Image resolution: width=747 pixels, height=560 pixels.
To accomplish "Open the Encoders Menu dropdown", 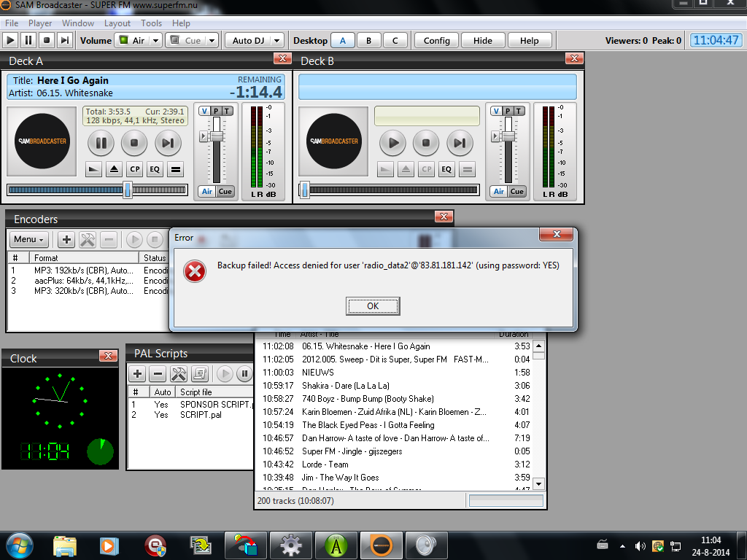I will pos(29,239).
